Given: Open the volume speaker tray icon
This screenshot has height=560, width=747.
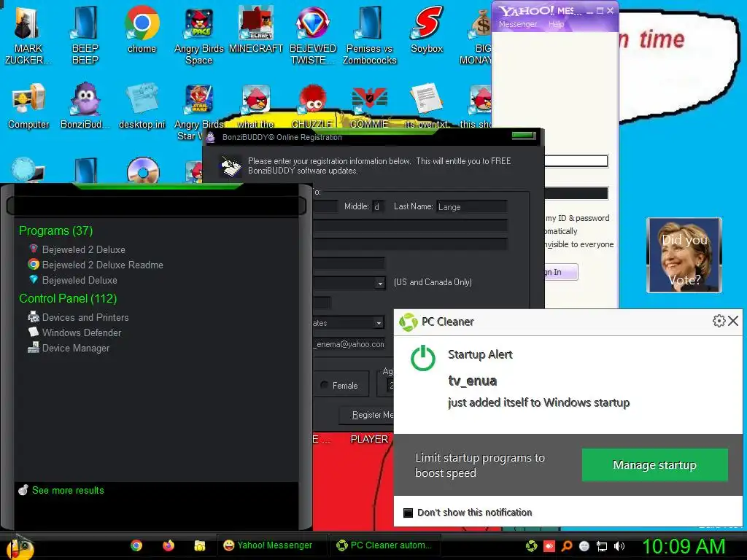Looking at the screenshot, I should click(x=619, y=546).
